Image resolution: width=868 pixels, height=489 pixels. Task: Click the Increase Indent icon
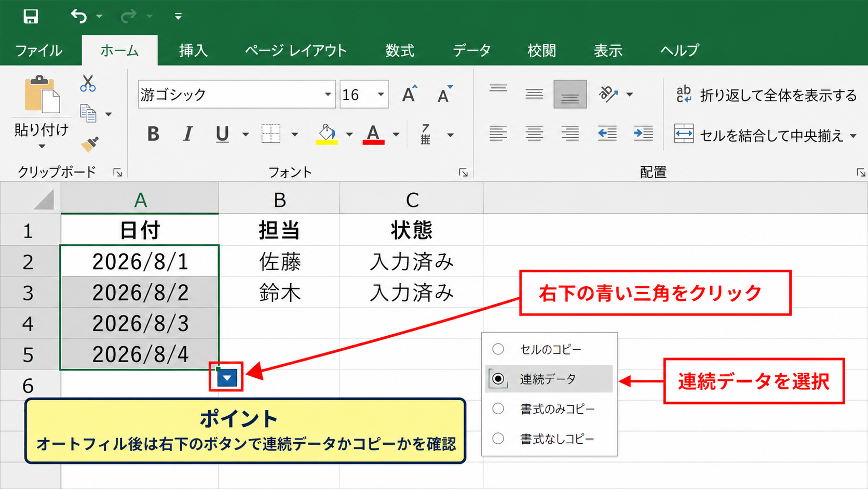pos(644,134)
